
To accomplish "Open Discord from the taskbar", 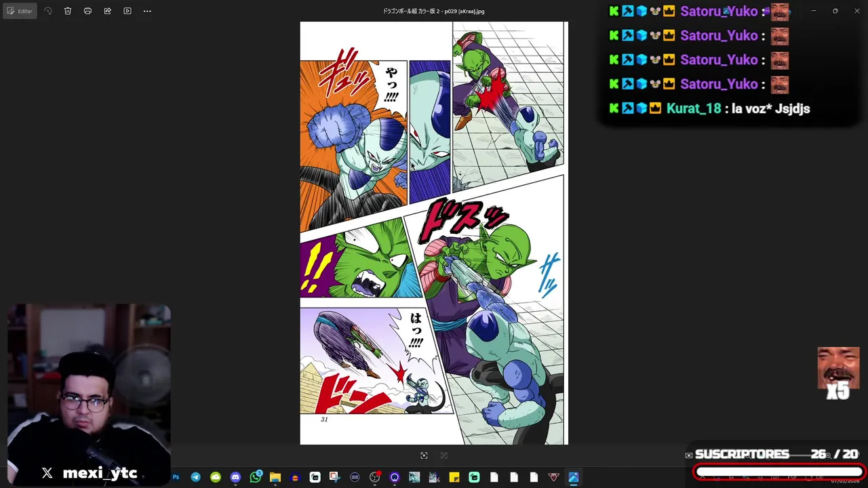I will coord(235,477).
